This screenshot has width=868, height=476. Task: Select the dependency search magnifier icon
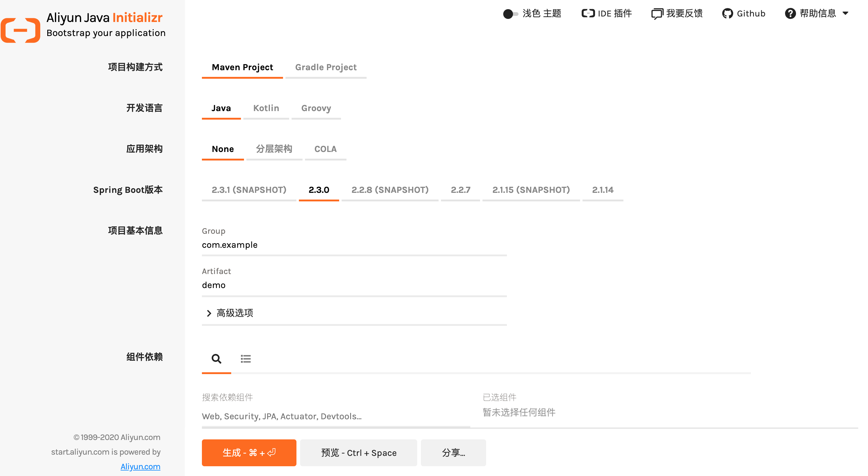pos(216,359)
